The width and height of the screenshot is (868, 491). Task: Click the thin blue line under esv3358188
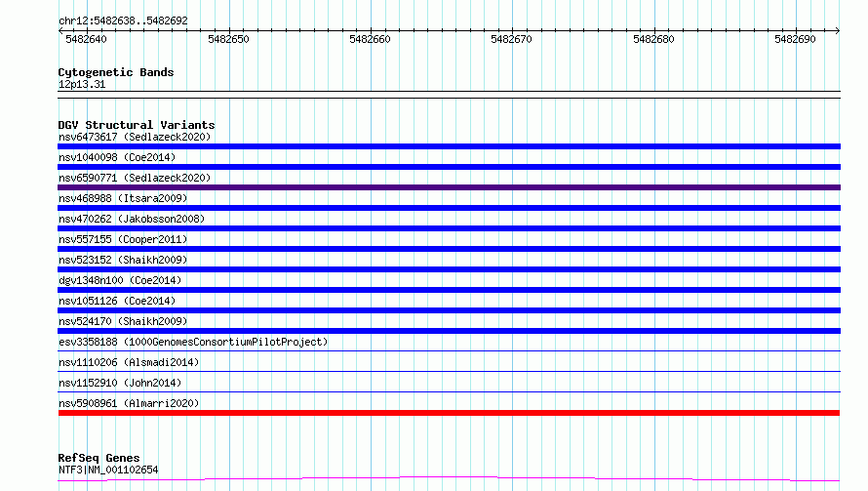tap(449, 350)
